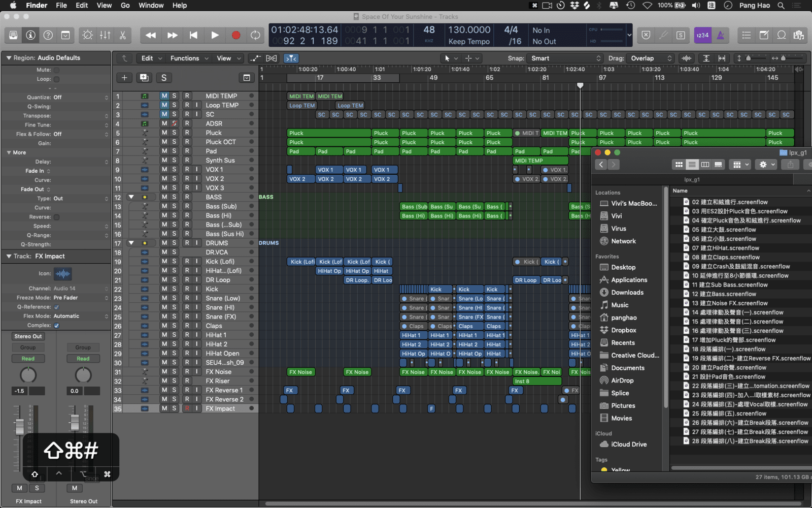Mute the Pluck track
Image resolution: width=812 pixels, height=508 pixels.
click(x=164, y=133)
